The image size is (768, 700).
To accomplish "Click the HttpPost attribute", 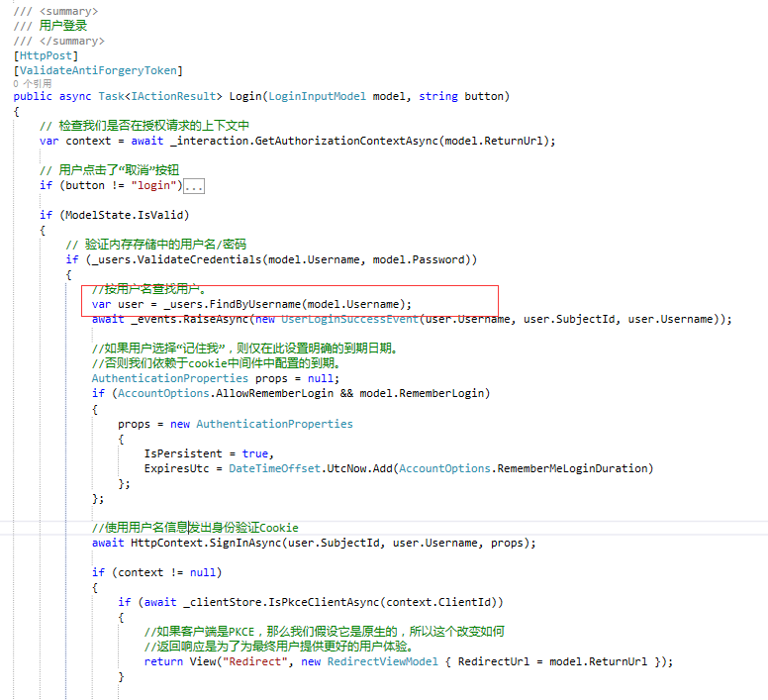I will point(46,55).
